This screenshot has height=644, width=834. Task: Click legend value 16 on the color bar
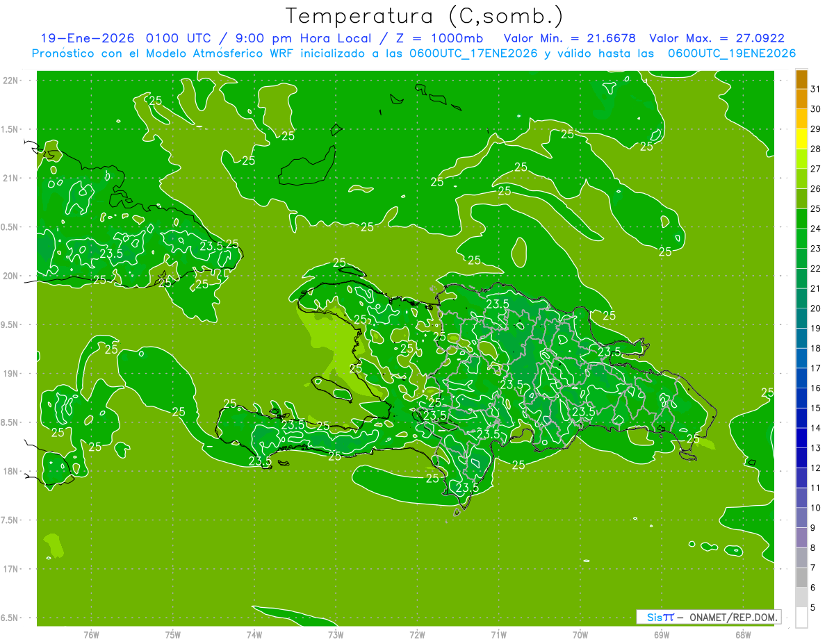816,388
